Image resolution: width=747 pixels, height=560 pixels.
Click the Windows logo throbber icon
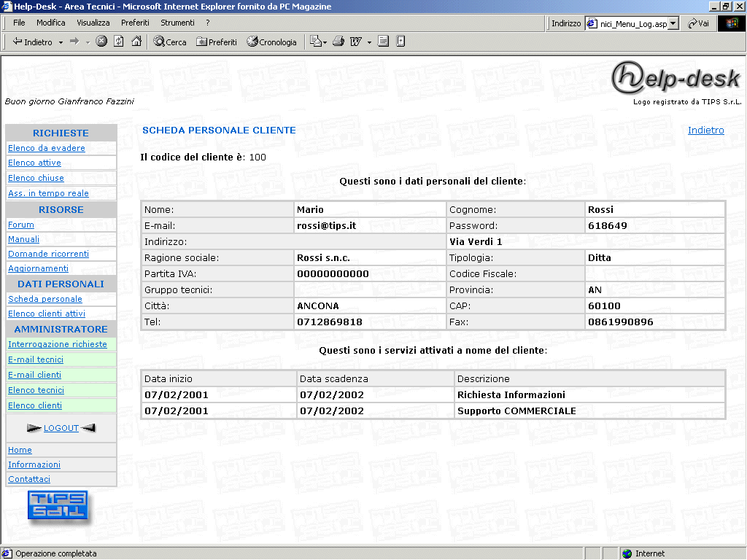(732, 23)
